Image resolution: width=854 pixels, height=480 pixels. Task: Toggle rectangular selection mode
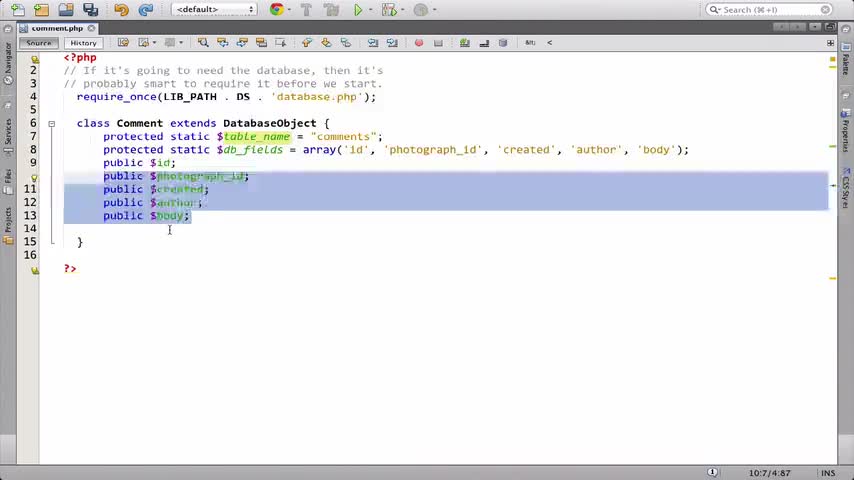pyautogui.click(x=280, y=42)
